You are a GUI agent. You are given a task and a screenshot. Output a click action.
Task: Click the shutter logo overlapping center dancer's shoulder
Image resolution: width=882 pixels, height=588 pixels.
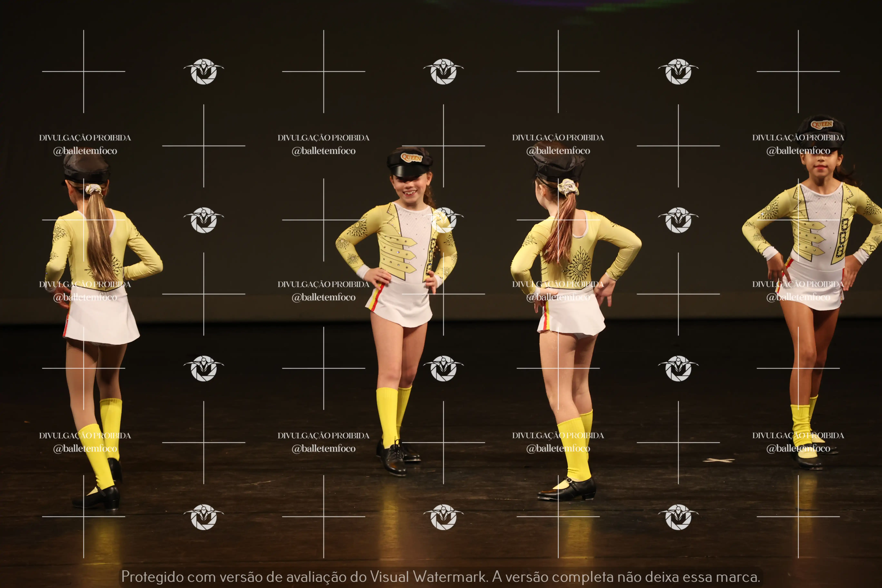coord(444,220)
